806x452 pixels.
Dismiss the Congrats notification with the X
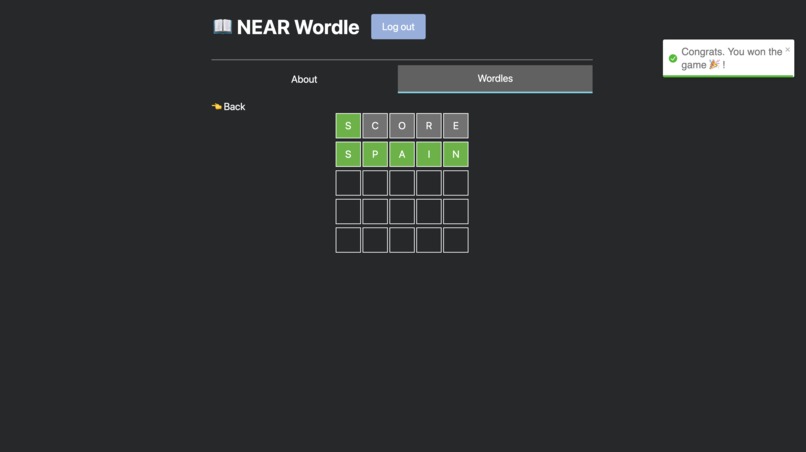point(787,50)
